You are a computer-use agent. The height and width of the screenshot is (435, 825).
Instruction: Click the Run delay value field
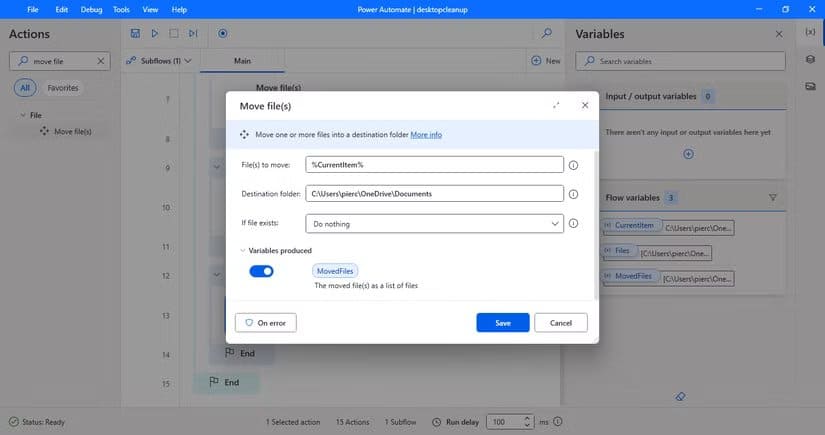click(505, 422)
